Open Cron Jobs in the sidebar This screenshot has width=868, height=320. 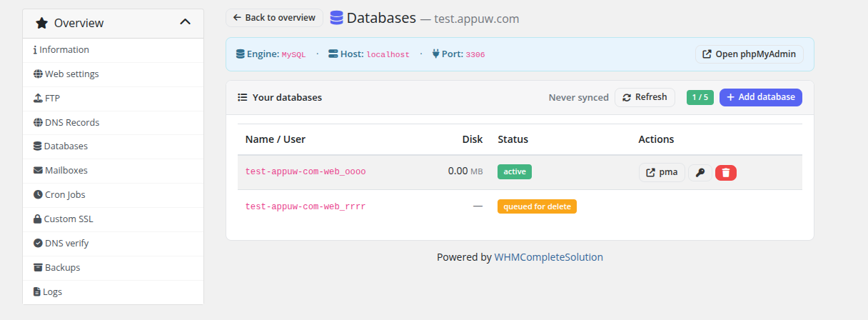coord(113,195)
